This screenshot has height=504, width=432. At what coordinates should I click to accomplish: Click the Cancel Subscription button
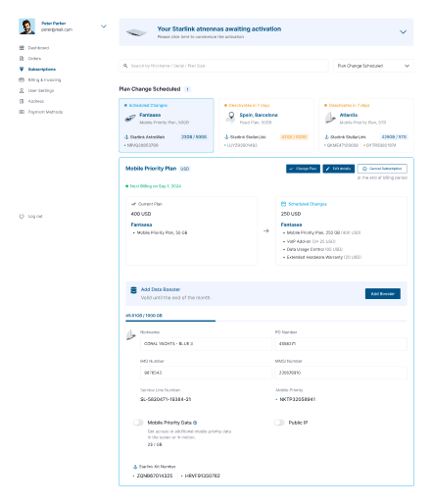382,169
